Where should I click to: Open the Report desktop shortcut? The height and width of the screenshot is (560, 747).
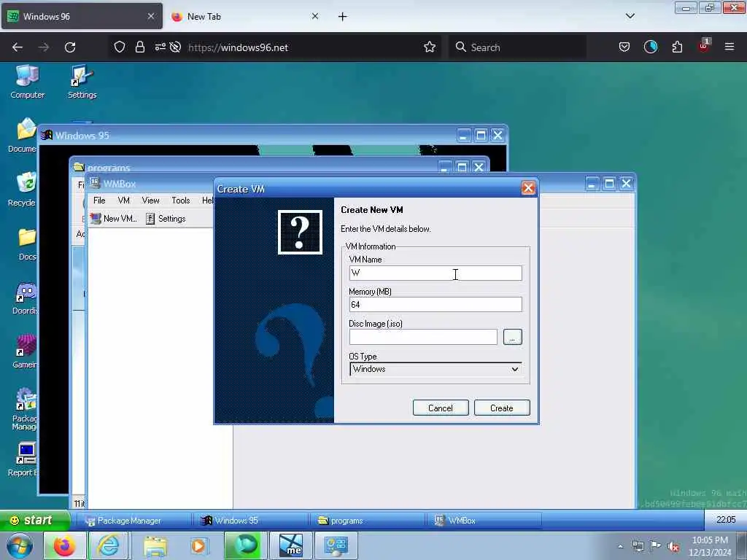click(x=23, y=459)
